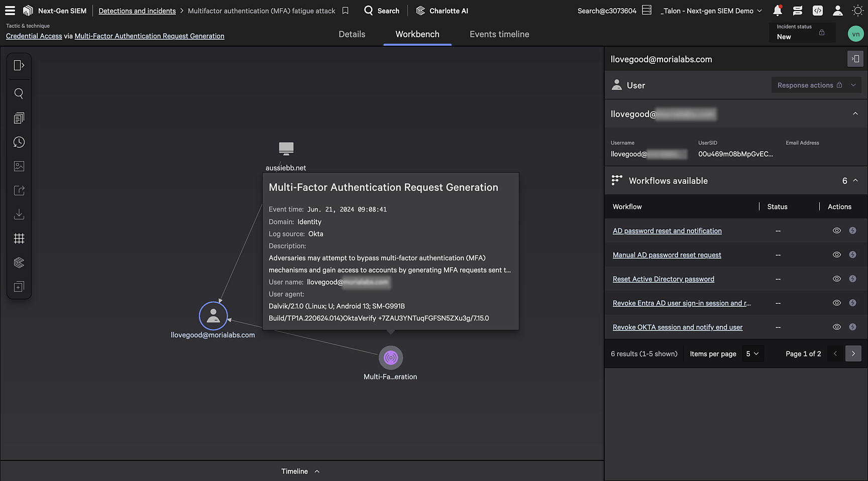Preview the AD password reset workflow via eye toggle
868x481 pixels.
click(x=836, y=230)
